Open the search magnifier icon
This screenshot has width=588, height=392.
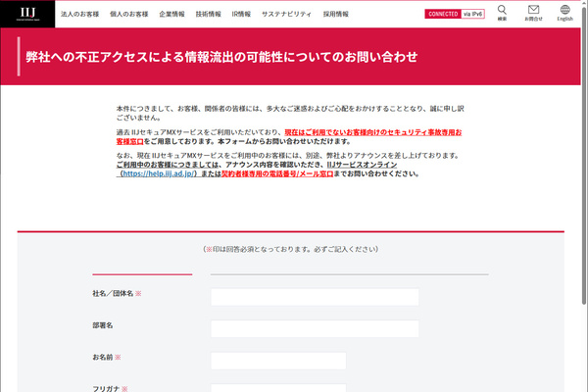tap(502, 13)
